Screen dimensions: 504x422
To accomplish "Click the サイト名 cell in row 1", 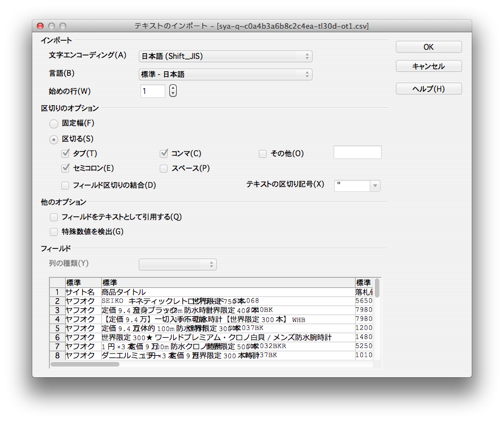I will tap(83, 292).
